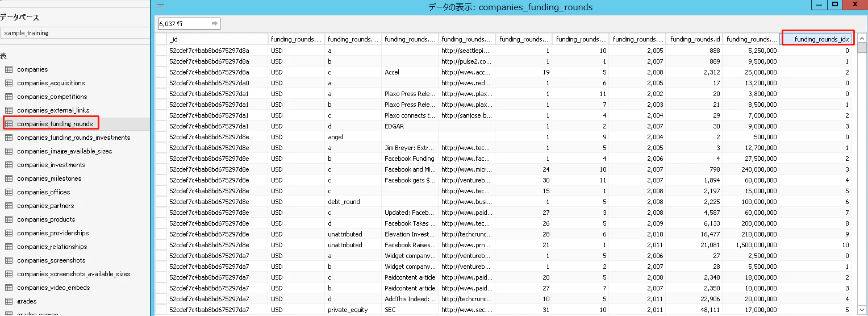Select the Facebook Funding cell
The width and height of the screenshot is (868, 316).
[x=410, y=159]
